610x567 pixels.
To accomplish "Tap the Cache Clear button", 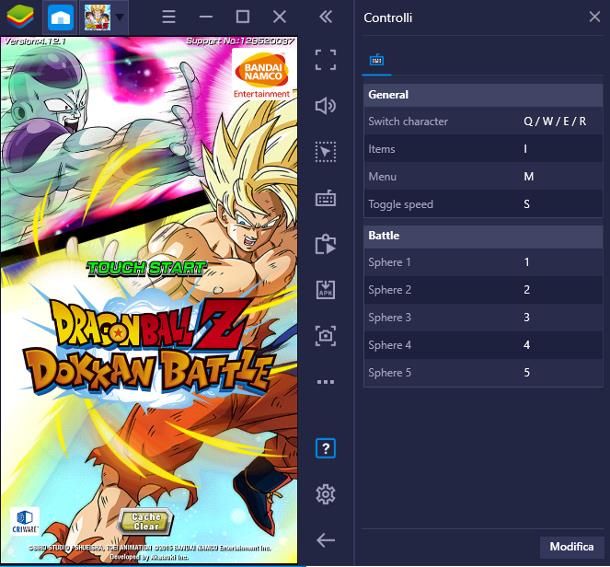I will pyautogui.click(x=146, y=521).
